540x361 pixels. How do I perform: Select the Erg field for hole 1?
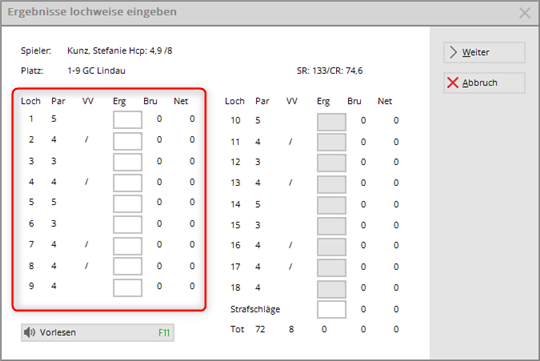(127, 120)
